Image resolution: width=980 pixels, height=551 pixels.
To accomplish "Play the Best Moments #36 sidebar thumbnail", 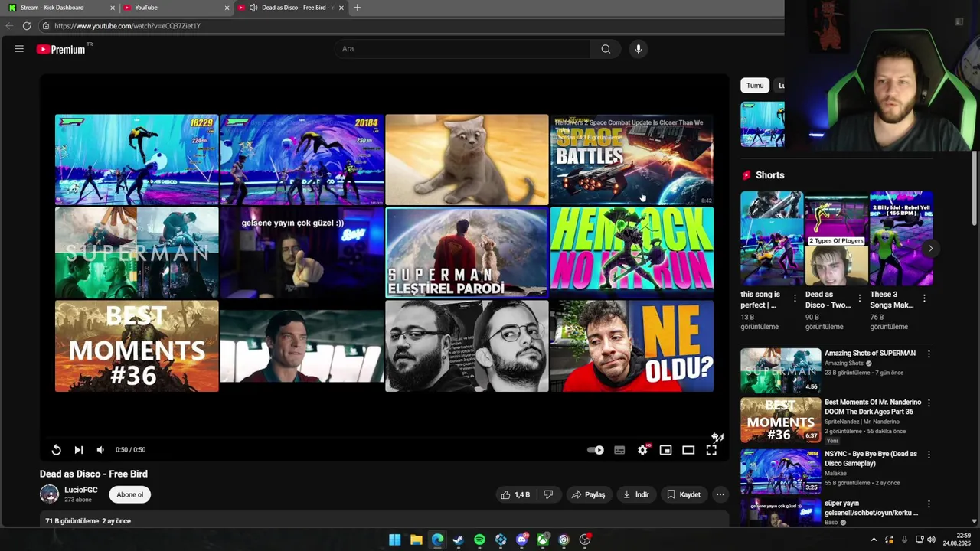I will coord(780,420).
